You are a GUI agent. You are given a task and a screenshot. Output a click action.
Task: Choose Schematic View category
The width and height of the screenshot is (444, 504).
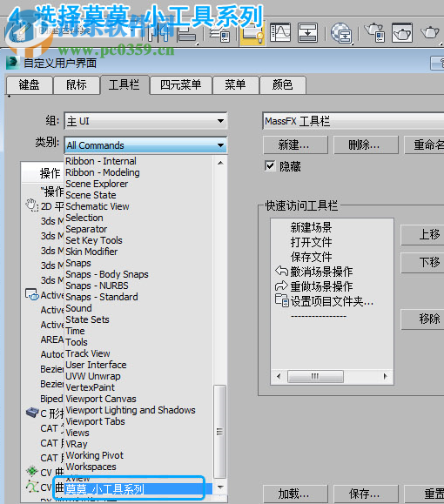tap(98, 206)
